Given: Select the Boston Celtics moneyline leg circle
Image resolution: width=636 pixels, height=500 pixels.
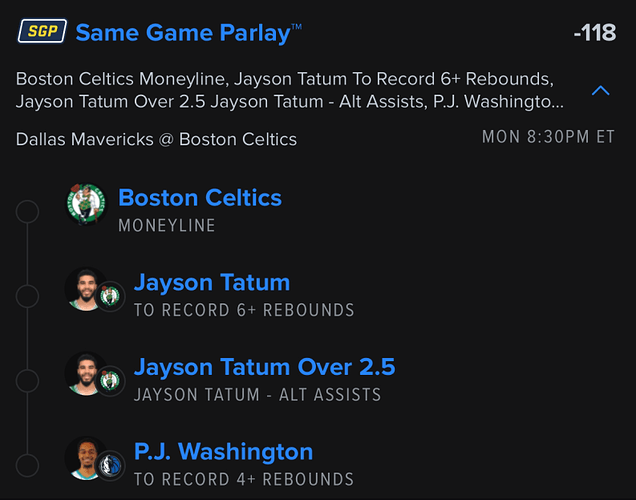Looking at the screenshot, I should coord(28,211).
